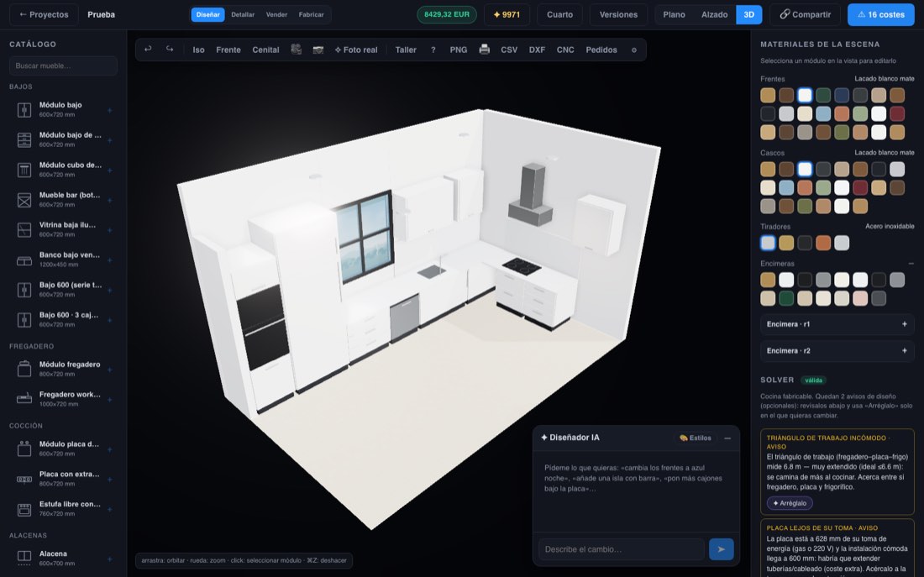The image size is (924, 577).
Task: Expand Encimera · r2 section
Action: pyautogui.click(x=837, y=351)
